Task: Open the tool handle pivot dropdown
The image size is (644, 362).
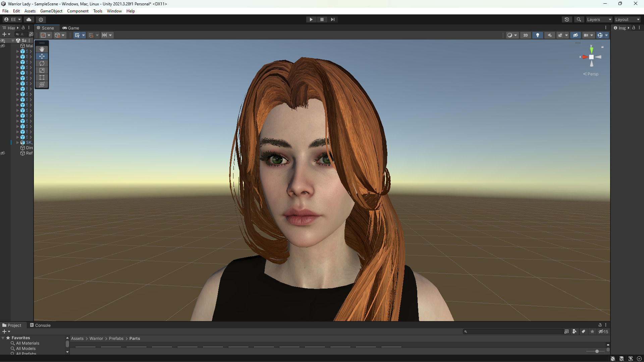Action: click(46, 35)
